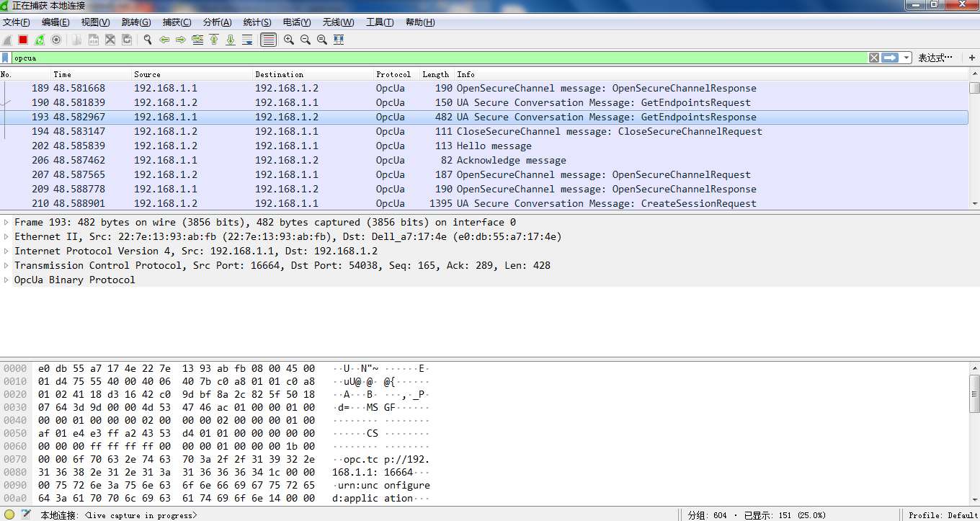This screenshot has width=980, height=521.
Task: Stop the running capture with red square
Action: (23, 40)
